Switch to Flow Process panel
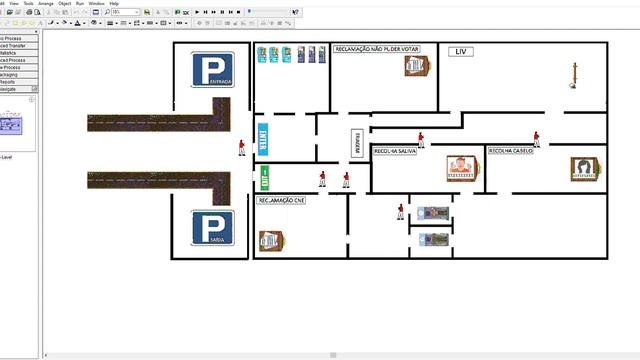This screenshot has height=360, width=640. point(19,67)
